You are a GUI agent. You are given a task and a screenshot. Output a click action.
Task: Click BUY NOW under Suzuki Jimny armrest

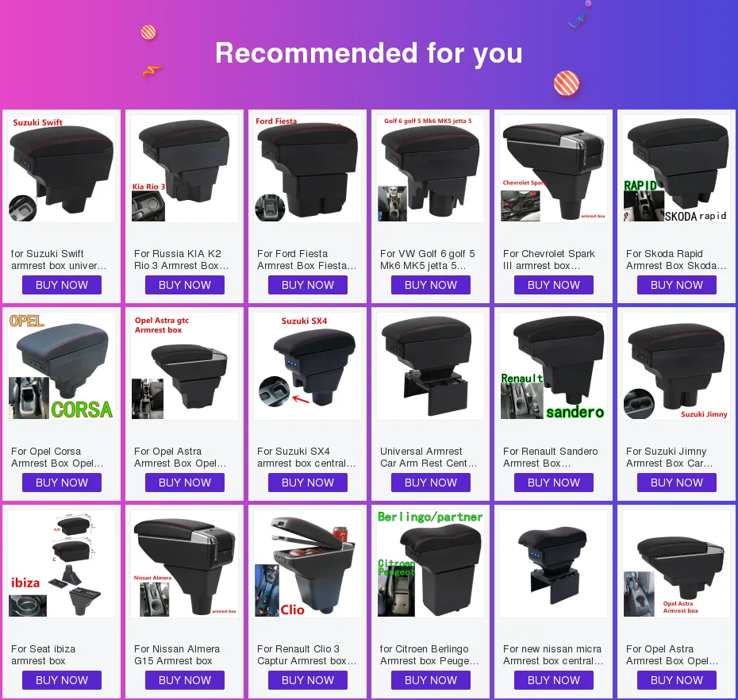click(677, 483)
